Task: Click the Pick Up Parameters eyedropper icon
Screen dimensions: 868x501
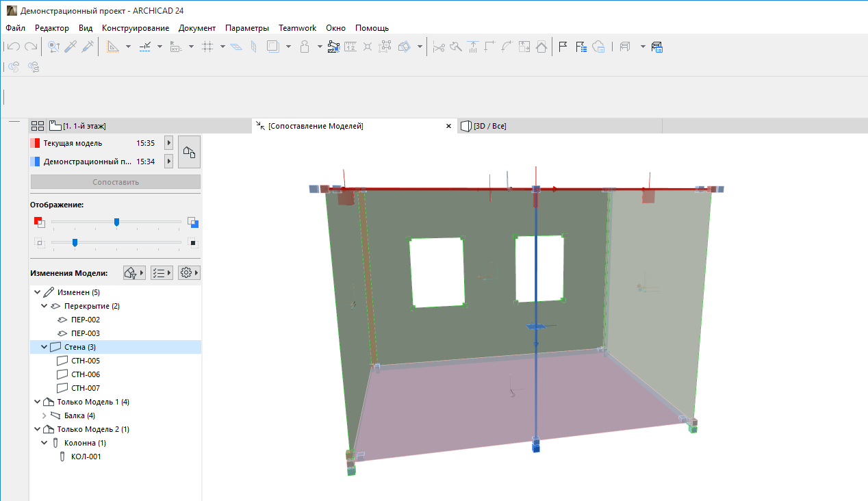Action: (71, 47)
